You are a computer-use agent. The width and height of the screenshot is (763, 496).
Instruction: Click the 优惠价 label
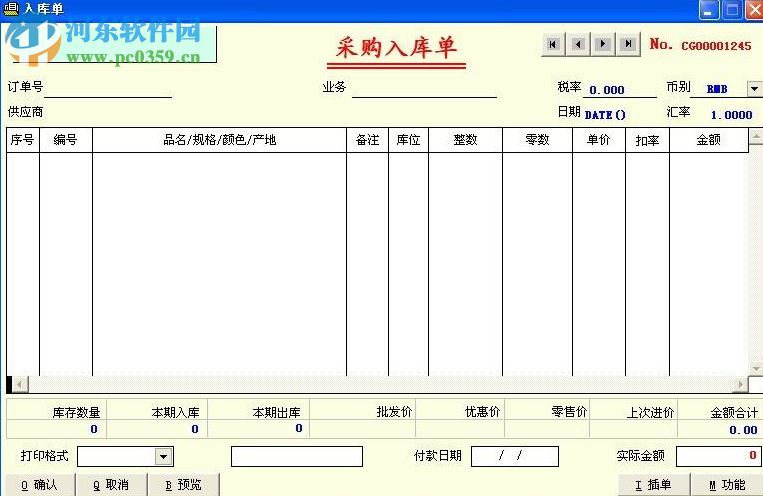[482, 412]
